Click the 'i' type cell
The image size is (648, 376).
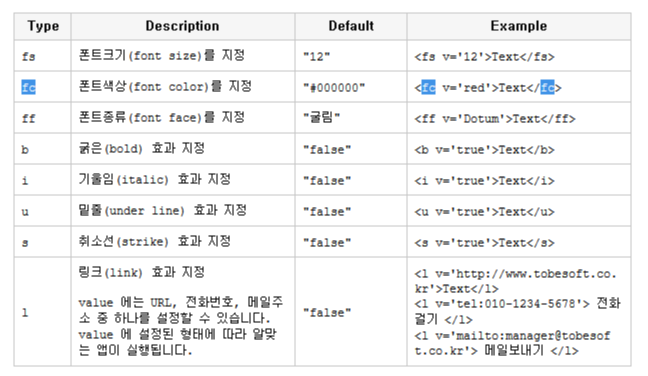click(x=25, y=180)
